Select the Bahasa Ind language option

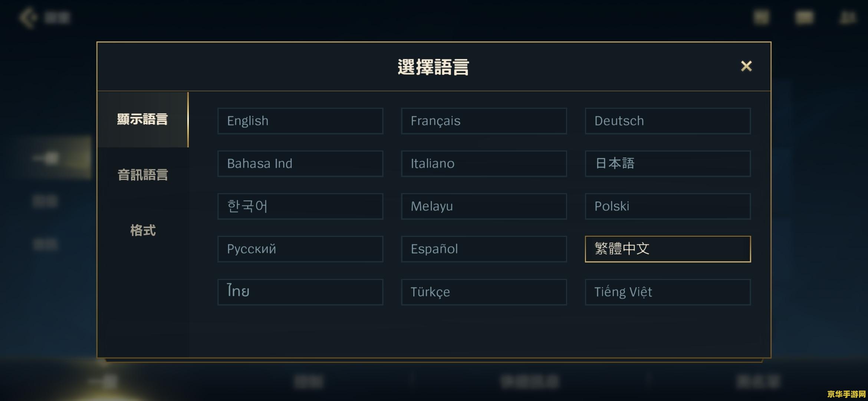click(300, 164)
